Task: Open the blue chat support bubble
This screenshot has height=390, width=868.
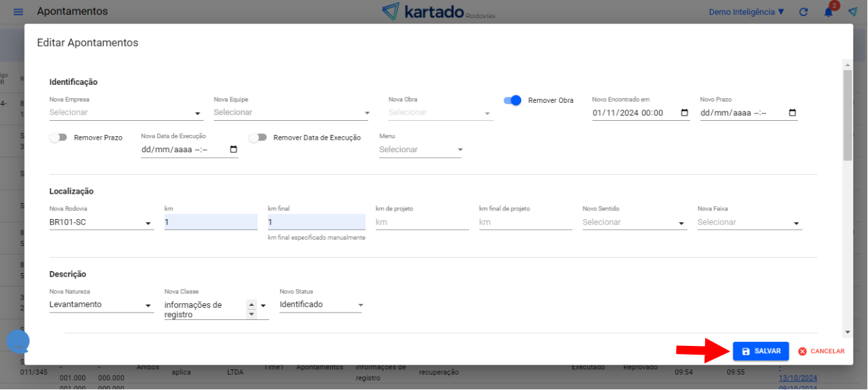Action: point(18,342)
